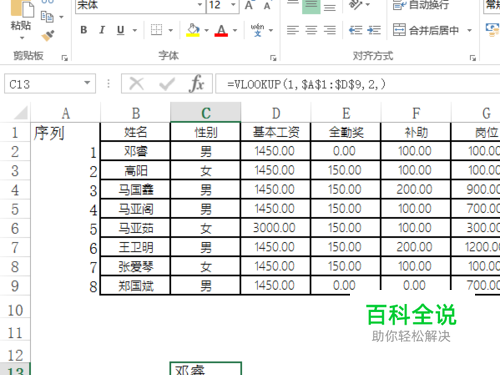Click the 基本工资 header cell

coord(276,132)
